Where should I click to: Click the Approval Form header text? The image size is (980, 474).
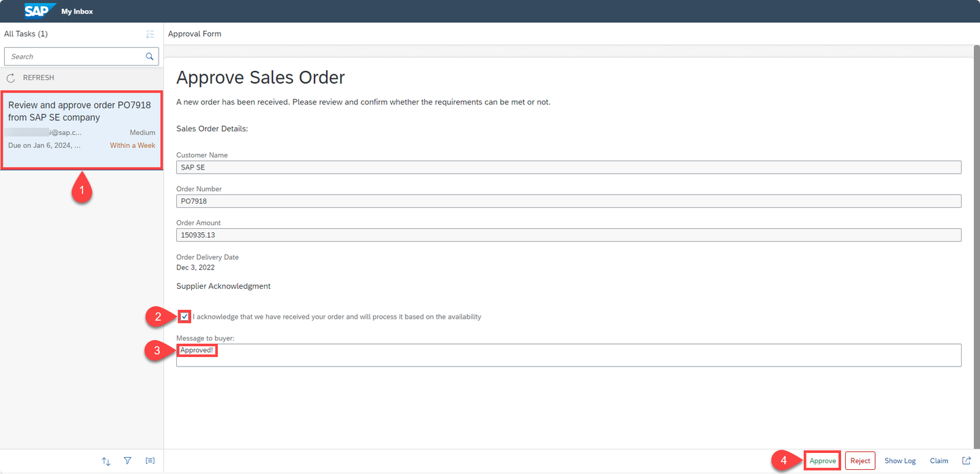click(x=195, y=34)
